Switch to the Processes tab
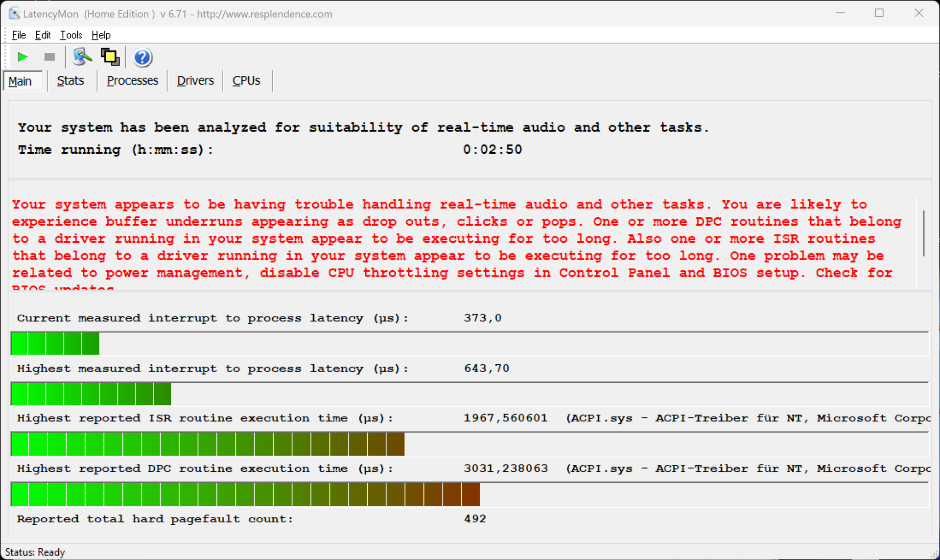Screen dimensions: 940x560 pos(132,80)
